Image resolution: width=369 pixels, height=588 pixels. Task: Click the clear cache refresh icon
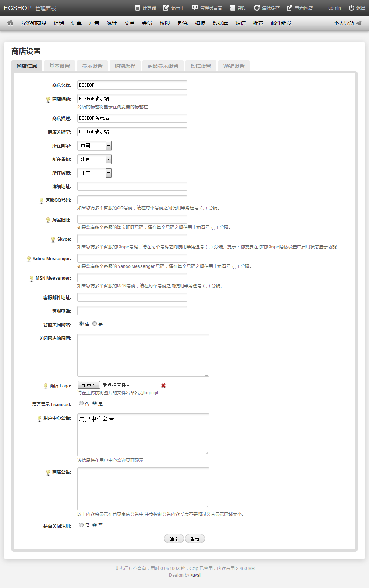click(x=257, y=8)
